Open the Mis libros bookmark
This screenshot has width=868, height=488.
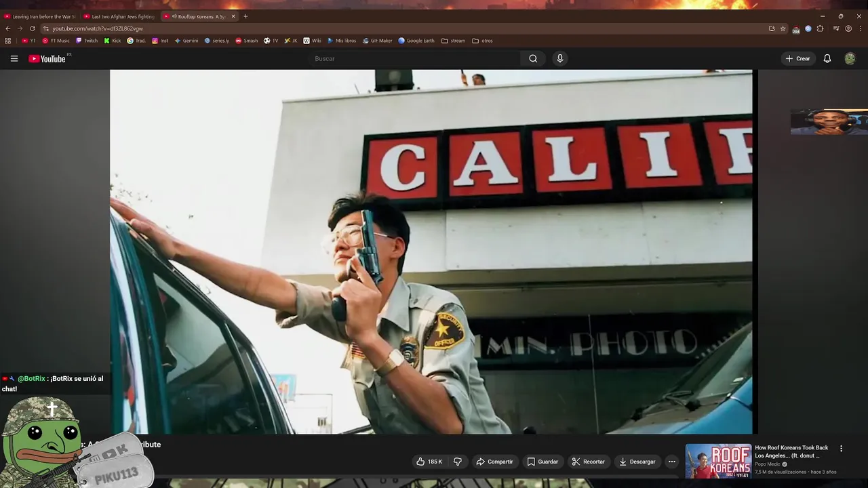[x=342, y=41]
